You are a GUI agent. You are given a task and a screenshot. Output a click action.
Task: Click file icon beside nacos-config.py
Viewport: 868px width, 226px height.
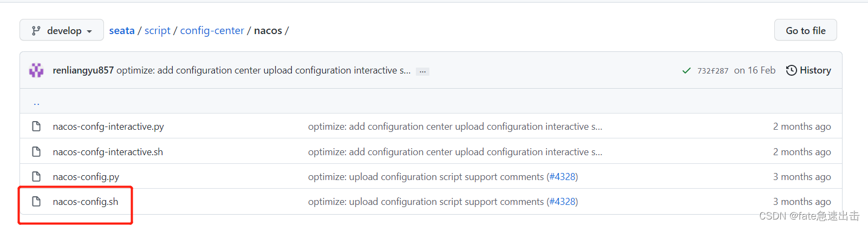[36, 177]
